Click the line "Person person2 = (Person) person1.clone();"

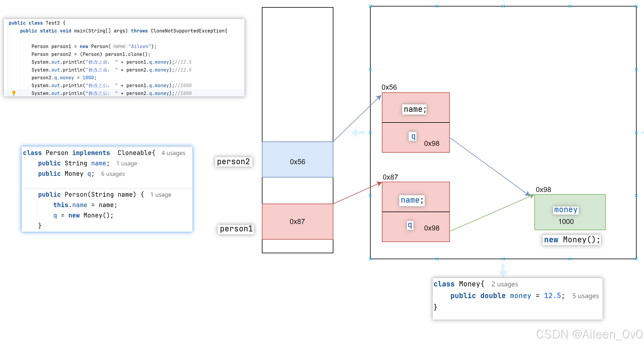coord(91,54)
